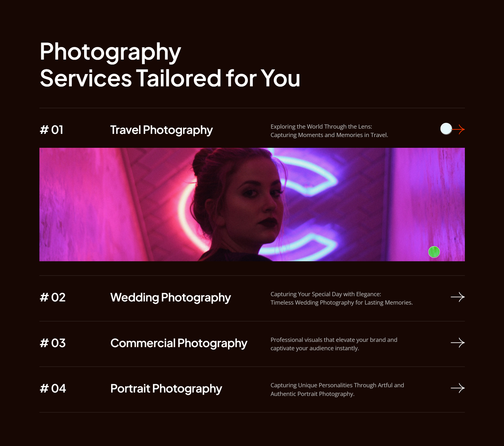Click the 'Capturing Your Special Day' description
This screenshot has height=446, width=504.
[x=341, y=298]
